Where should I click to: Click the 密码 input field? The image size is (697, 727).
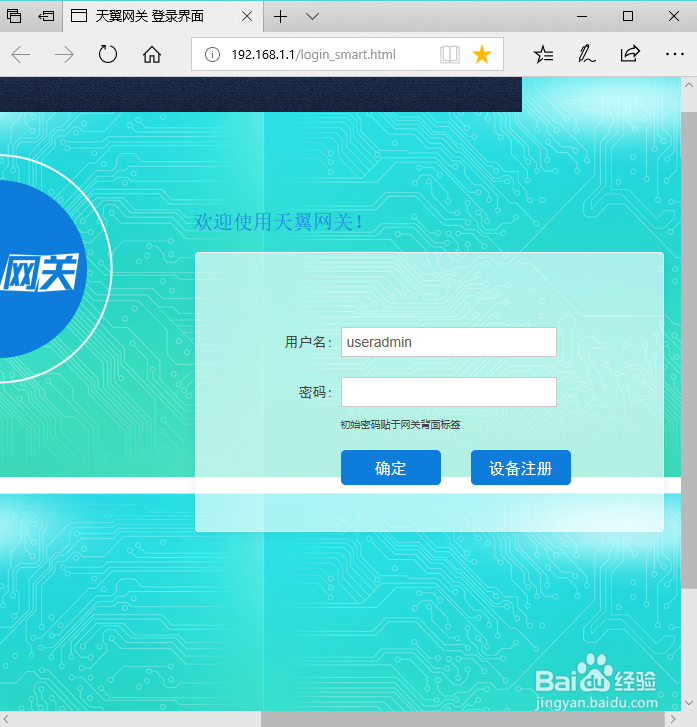pyautogui.click(x=448, y=392)
